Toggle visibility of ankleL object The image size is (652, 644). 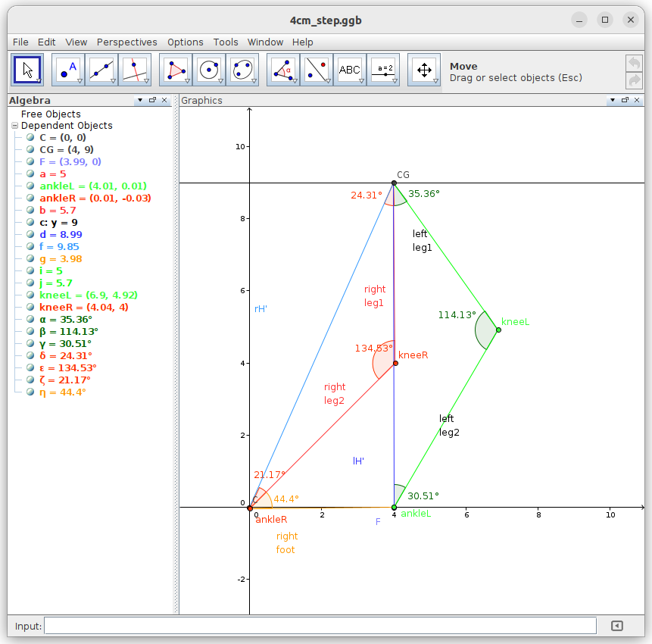[x=30, y=186]
